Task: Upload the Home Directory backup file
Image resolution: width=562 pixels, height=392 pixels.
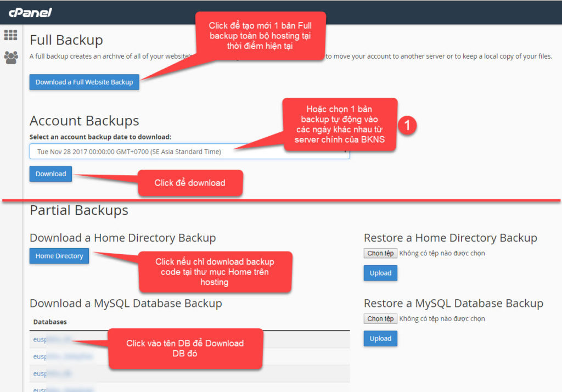Action: click(380, 273)
